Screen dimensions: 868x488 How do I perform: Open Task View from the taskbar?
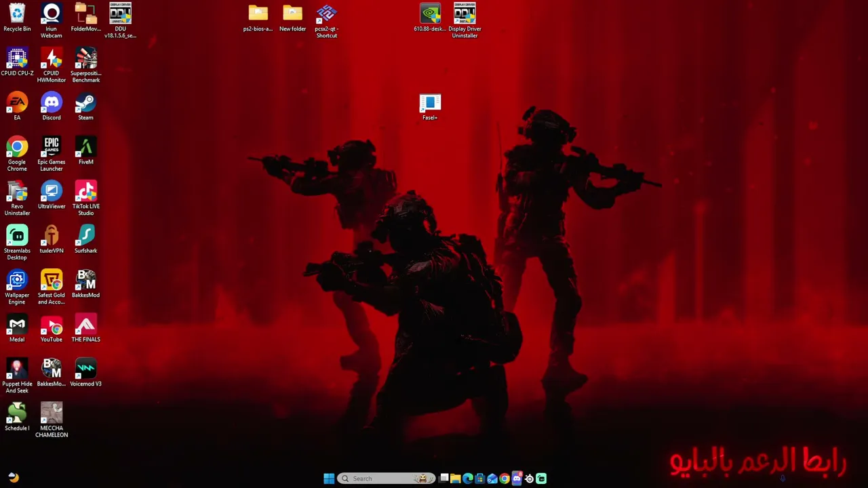pos(443,479)
